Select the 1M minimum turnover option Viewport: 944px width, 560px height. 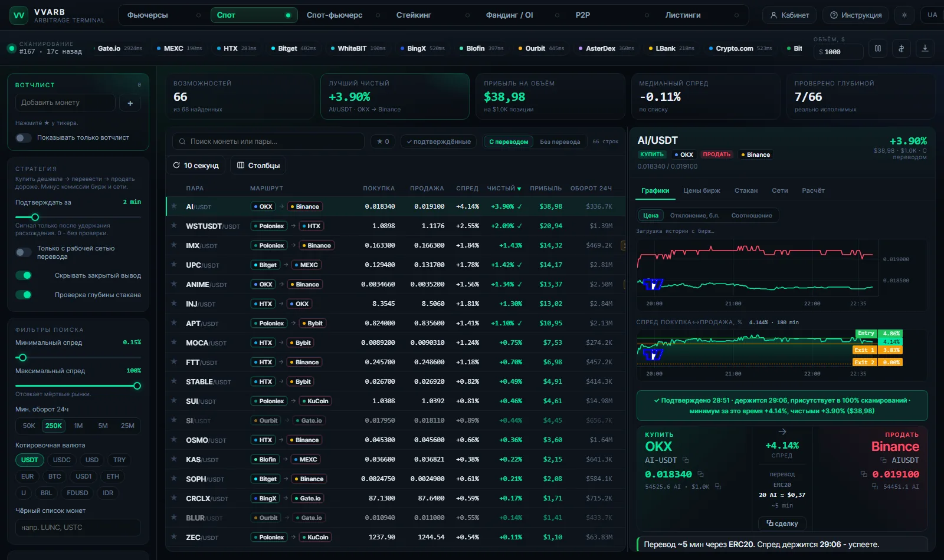coord(78,426)
